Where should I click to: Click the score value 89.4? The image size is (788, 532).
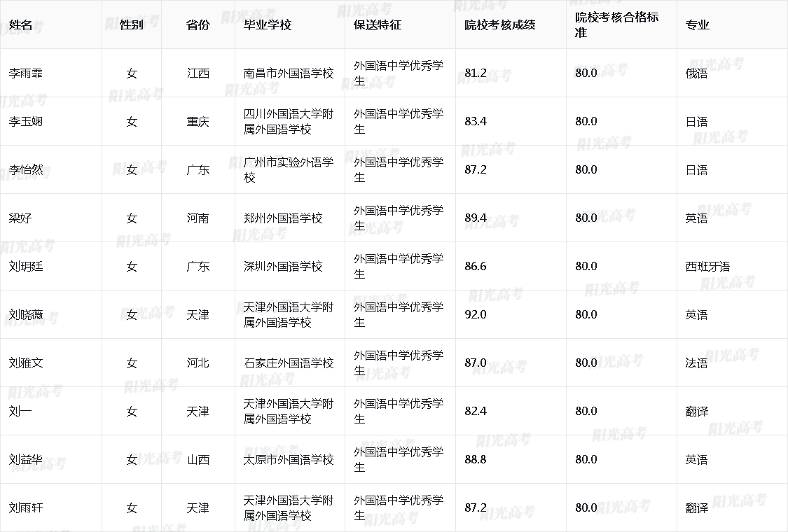point(476,218)
